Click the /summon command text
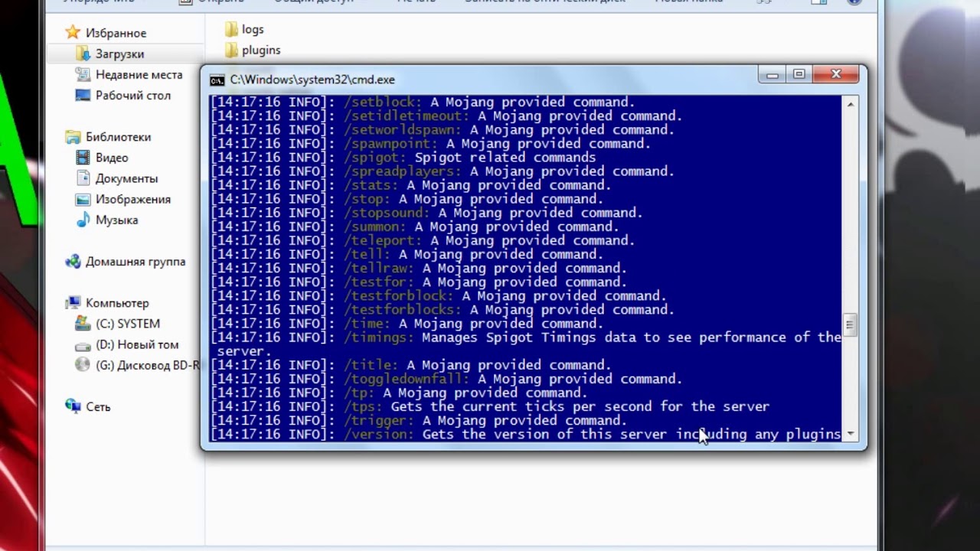 (375, 226)
